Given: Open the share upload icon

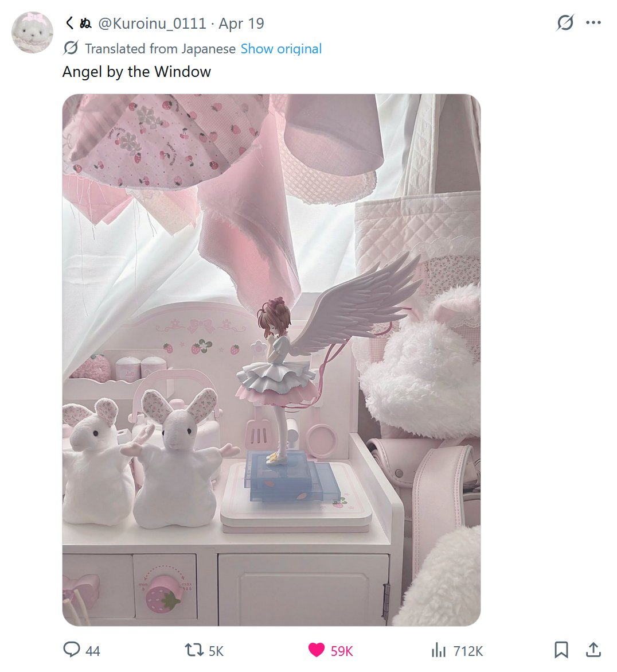Looking at the screenshot, I should tap(593, 650).
